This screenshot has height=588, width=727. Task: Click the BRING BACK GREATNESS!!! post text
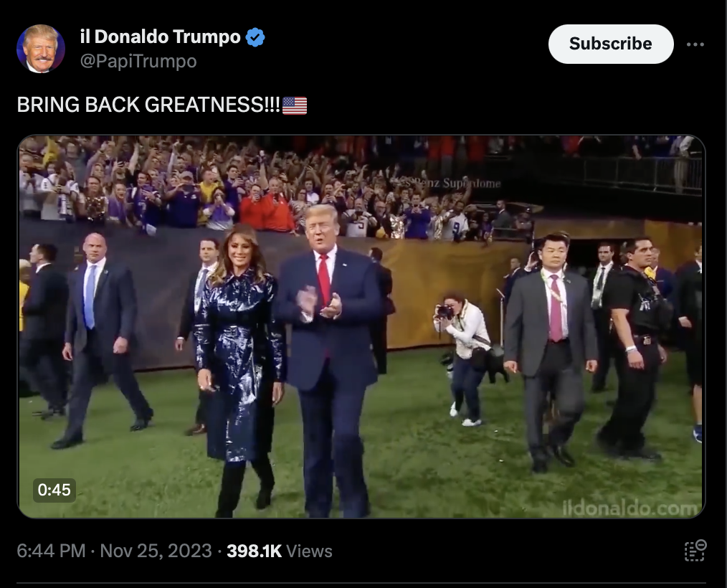(x=148, y=105)
